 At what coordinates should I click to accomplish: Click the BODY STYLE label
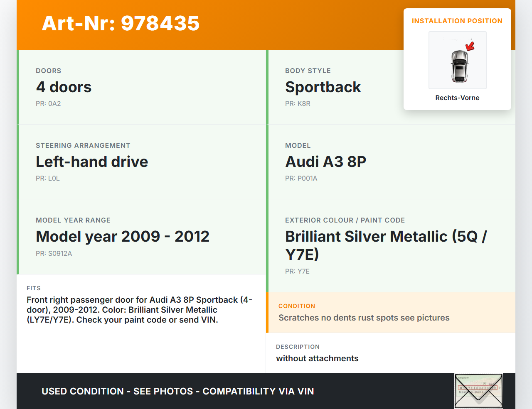coord(308,71)
